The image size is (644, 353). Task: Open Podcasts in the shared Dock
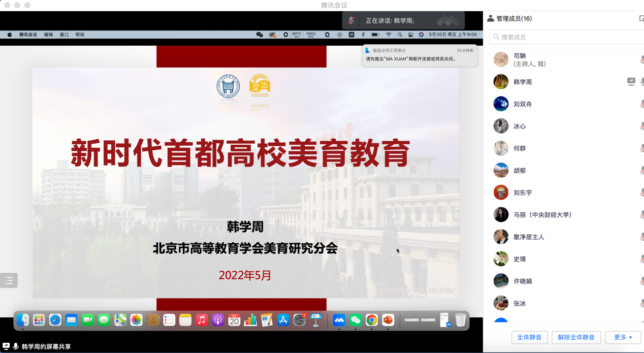[218, 320]
